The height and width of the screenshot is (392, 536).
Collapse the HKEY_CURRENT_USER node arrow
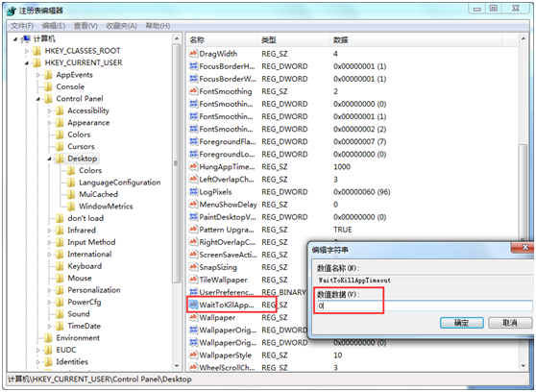tap(27, 63)
